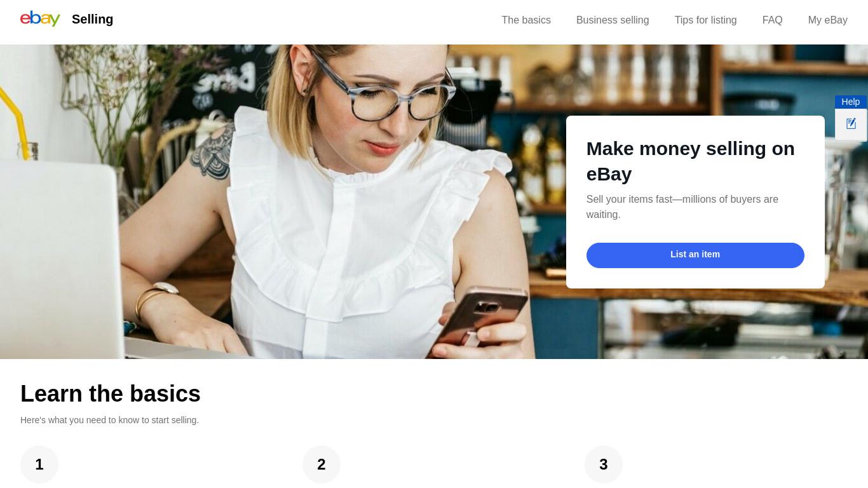Select the FAQ navigation link
868x488 pixels.
[772, 20]
